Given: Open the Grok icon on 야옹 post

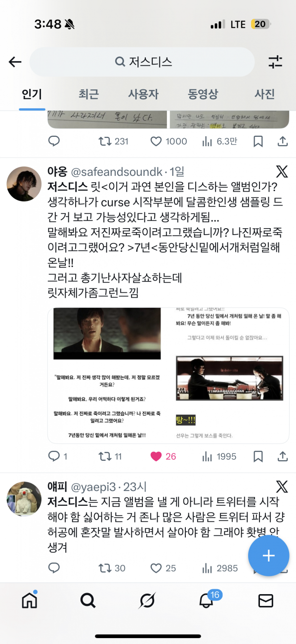Looking at the screenshot, I should click(282, 172).
